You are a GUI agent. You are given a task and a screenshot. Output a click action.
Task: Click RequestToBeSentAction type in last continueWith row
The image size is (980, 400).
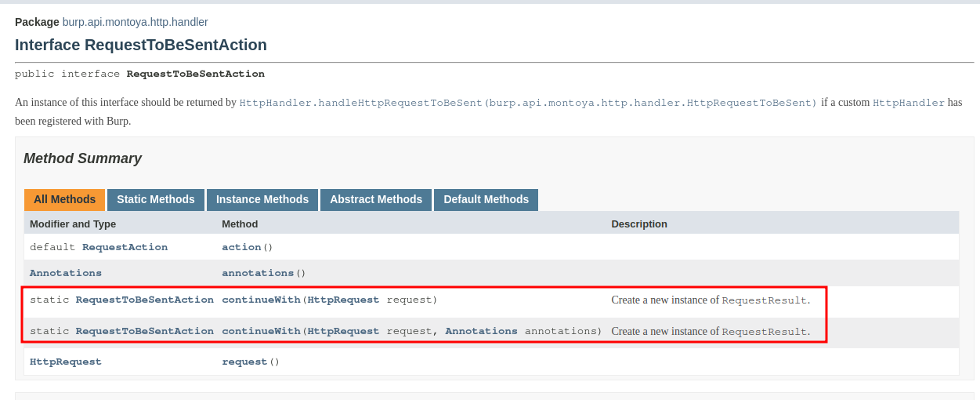point(144,331)
